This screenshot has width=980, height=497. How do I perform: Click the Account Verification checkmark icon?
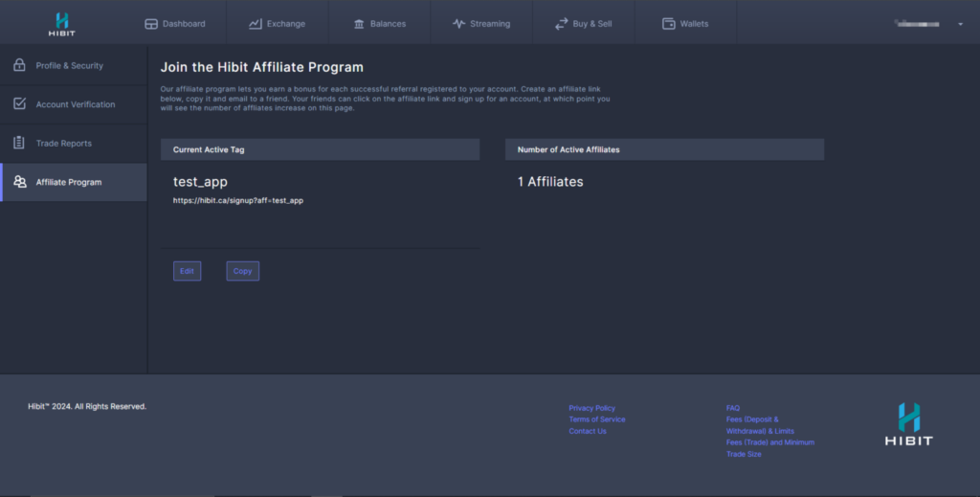click(19, 103)
